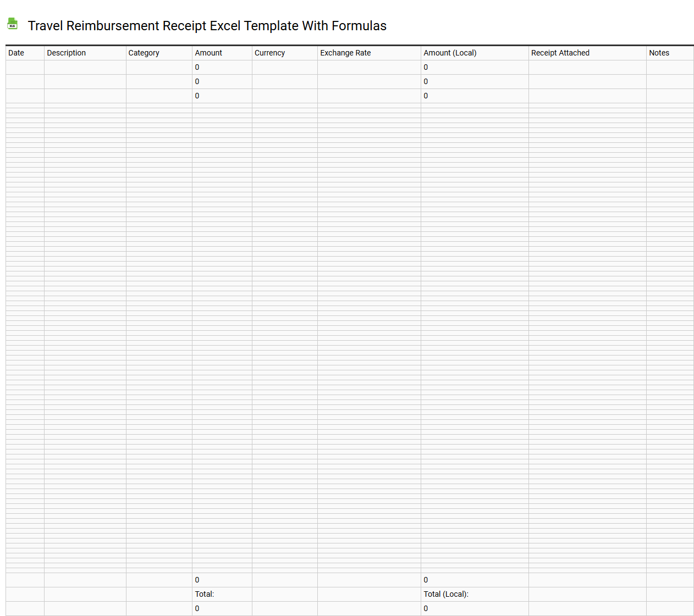Select the Amount column header
The image size is (694, 616).
click(x=208, y=53)
